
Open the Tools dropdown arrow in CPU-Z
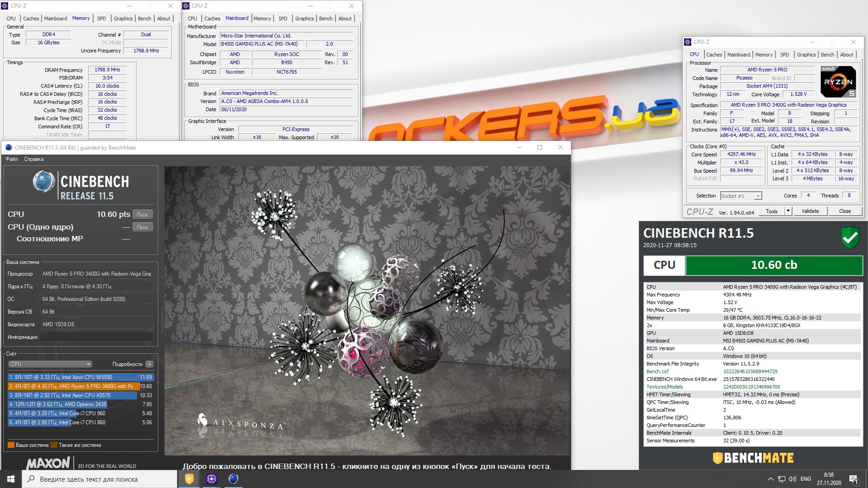click(x=788, y=211)
